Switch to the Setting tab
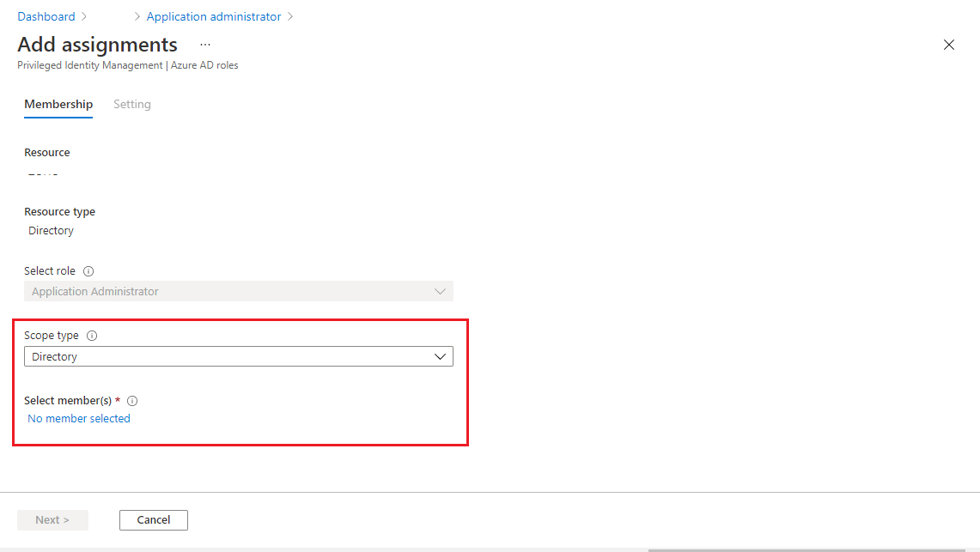 [131, 104]
